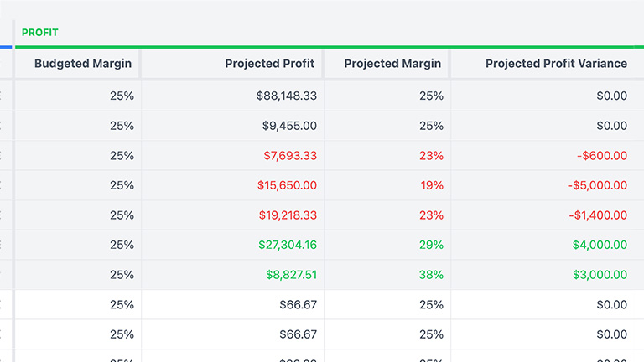
Task: Click the $88,148.33 projected profit cell
Action: coord(287,96)
